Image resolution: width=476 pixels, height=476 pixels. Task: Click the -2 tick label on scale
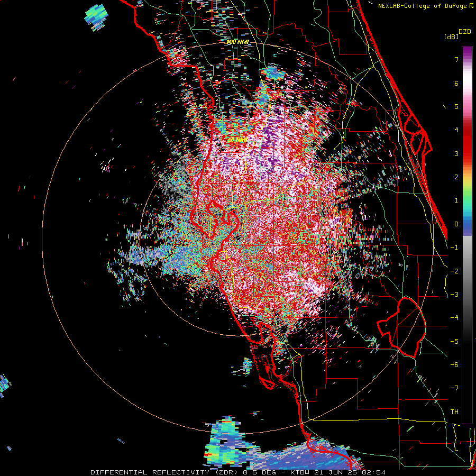tap(454, 271)
